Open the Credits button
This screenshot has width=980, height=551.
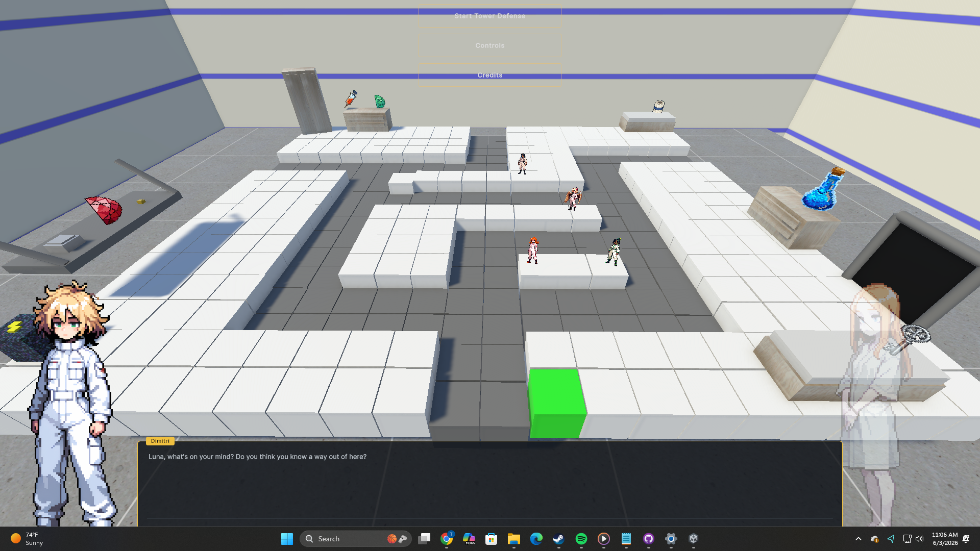pos(489,75)
